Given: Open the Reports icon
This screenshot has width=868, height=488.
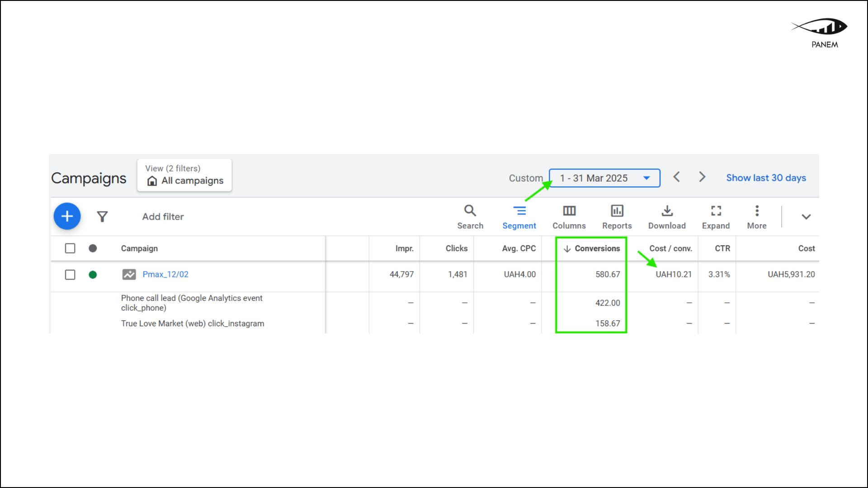Looking at the screenshot, I should (x=617, y=216).
